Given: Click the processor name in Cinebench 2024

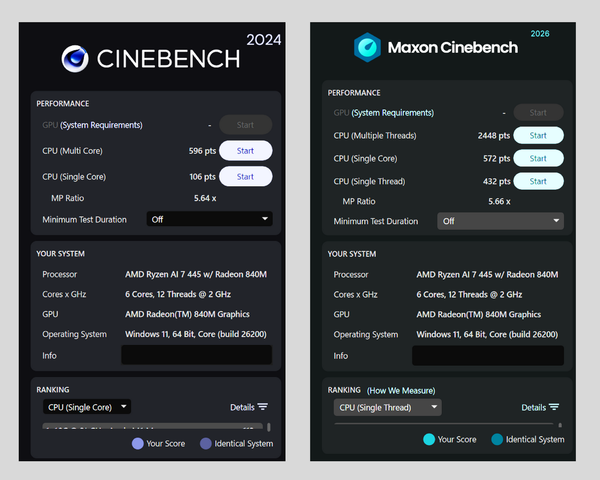Looking at the screenshot, I should click(x=196, y=274).
